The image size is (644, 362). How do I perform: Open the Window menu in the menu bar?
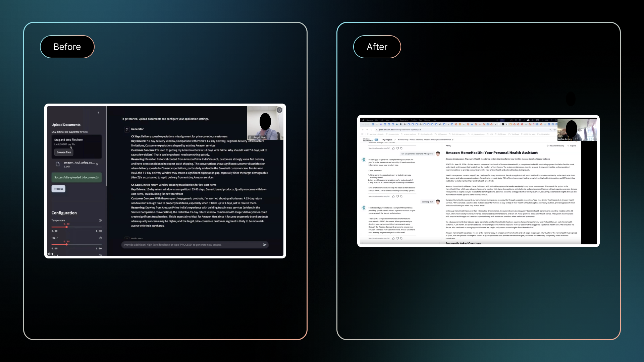[x=427, y=120]
